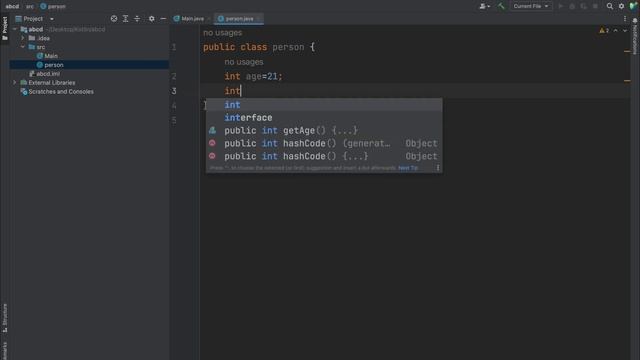This screenshot has width=640, height=360.
Task: Close the Main.java tab
Action: [209, 19]
